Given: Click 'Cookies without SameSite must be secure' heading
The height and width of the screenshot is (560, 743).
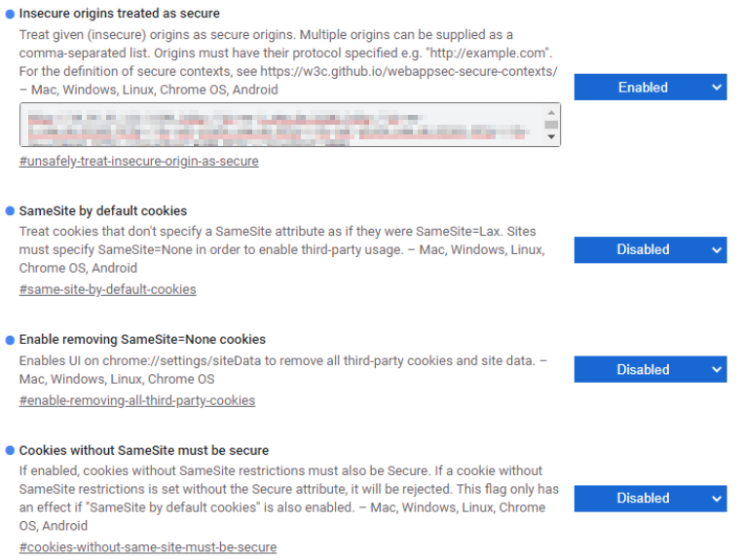Looking at the screenshot, I should 144,451.
